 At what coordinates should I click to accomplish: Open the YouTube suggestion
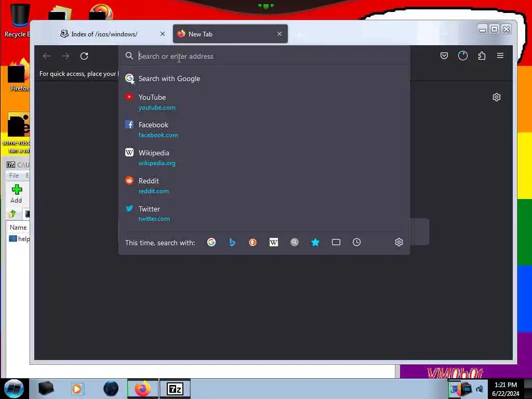tap(264, 102)
